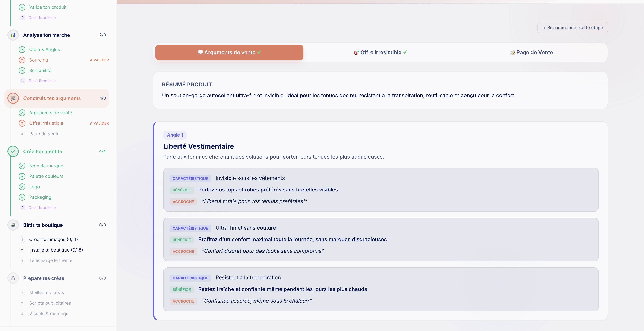Click the speech bubble icon on Arguments de vente
This screenshot has width=644, height=331.
(201, 52)
